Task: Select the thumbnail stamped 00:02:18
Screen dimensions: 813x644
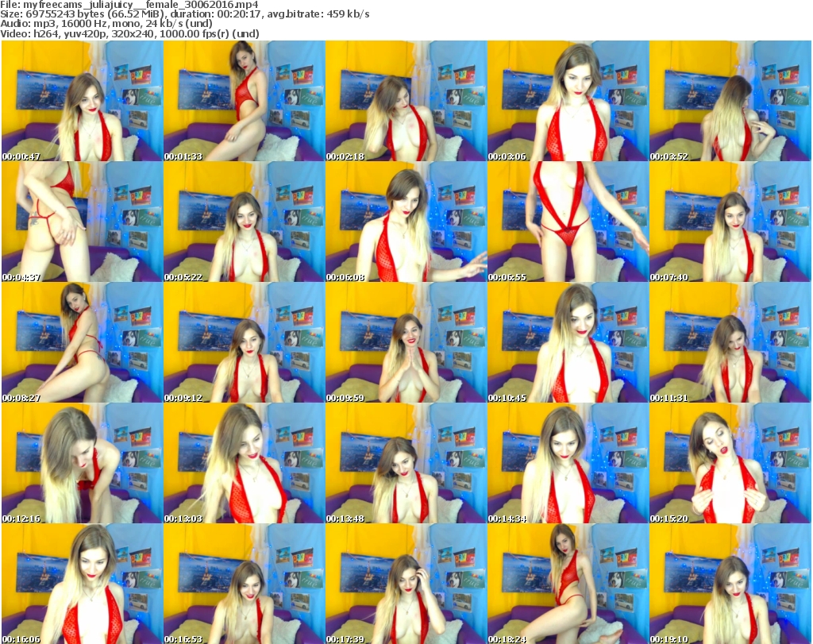Action: point(406,101)
